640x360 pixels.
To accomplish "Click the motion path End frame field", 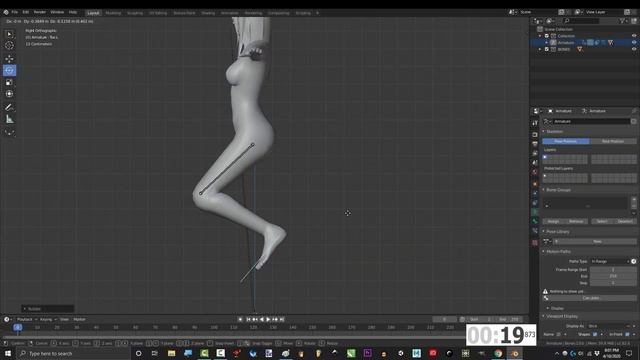I will [613, 276].
